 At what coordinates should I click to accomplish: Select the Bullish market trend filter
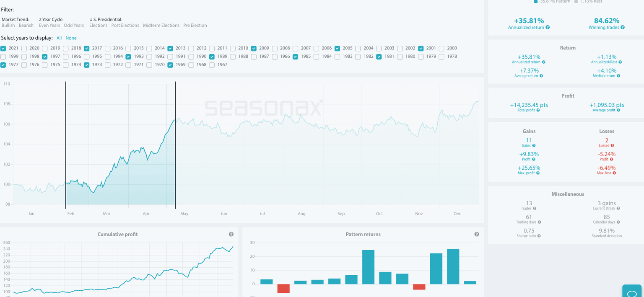coord(8,26)
